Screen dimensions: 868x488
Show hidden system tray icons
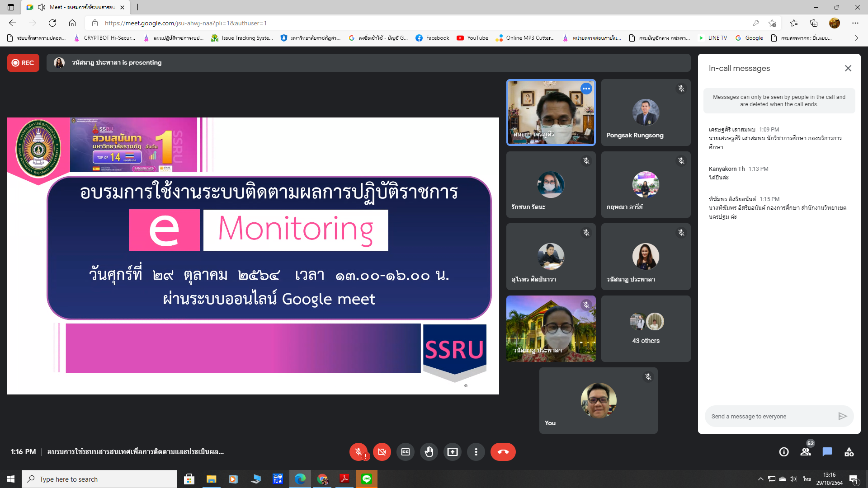click(x=760, y=479)
